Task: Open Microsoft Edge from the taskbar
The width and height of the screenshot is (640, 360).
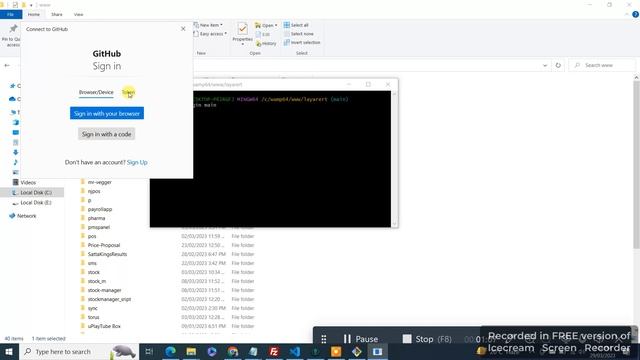Action: pyautogui.click(x=170, y=351)
